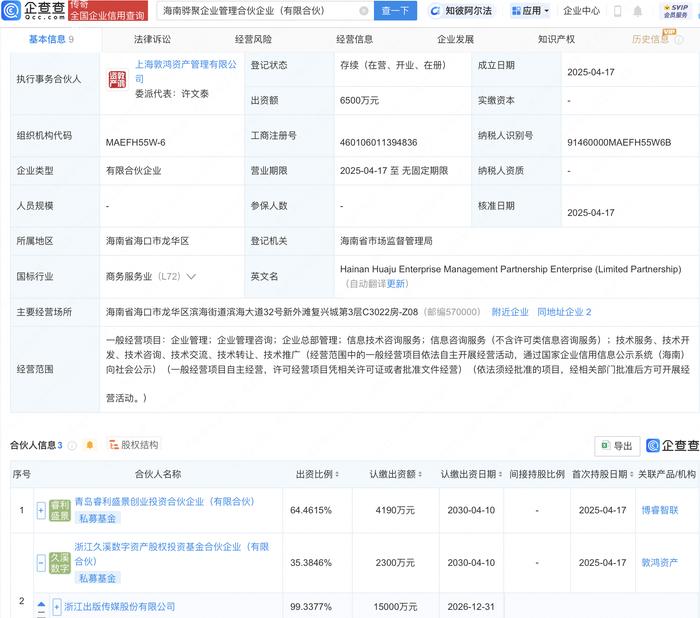Screen dimensions: 700x618
Task: Switch to 企业发展 tab
Action: tap(455, 40)
